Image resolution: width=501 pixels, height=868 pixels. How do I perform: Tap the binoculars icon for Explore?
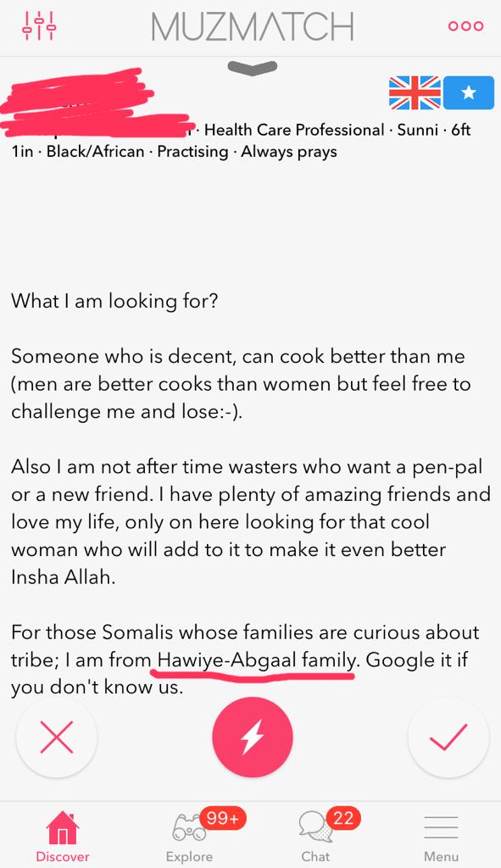click(x=189, y=827)
